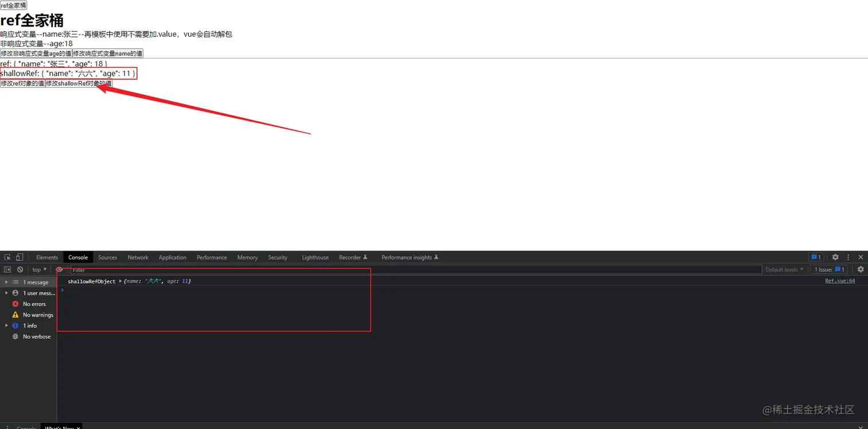This screenshot has height=429, width=868.
Task: Click the 非响应式变量--age:18 text
Action: (36, 44)
